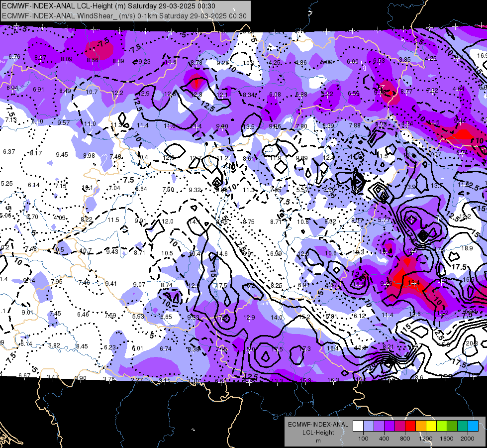Click the shear value 3.85
The image size is (487, 448).
click(405, 60)
